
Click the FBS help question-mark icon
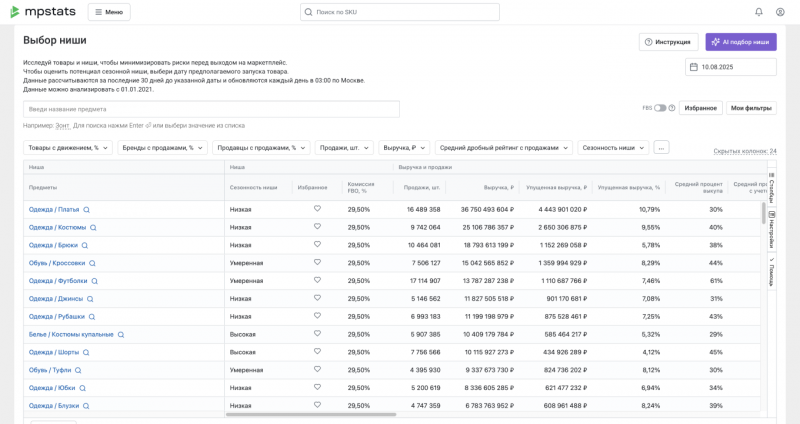coord(672,108)
